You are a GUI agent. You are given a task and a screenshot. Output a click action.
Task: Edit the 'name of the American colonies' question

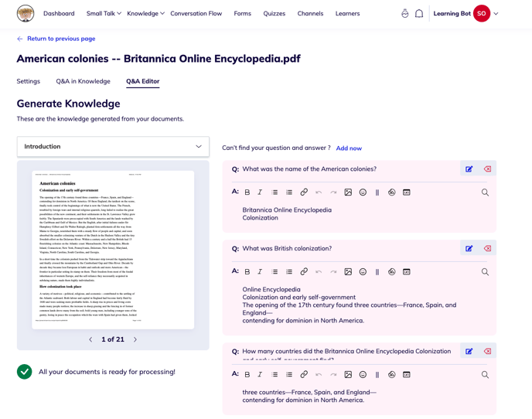pos(469,169)
